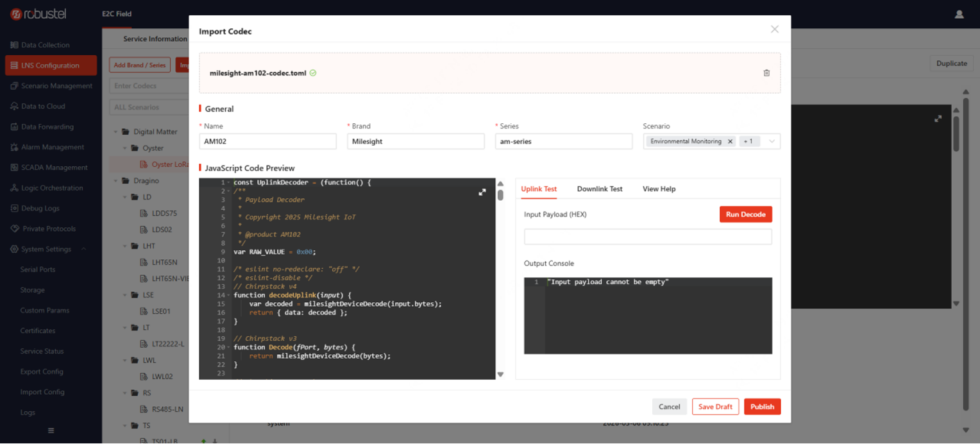This screenshot has height=444, width=980.
Task: Click the Robustel logo
Action: [x=38, y=13]
